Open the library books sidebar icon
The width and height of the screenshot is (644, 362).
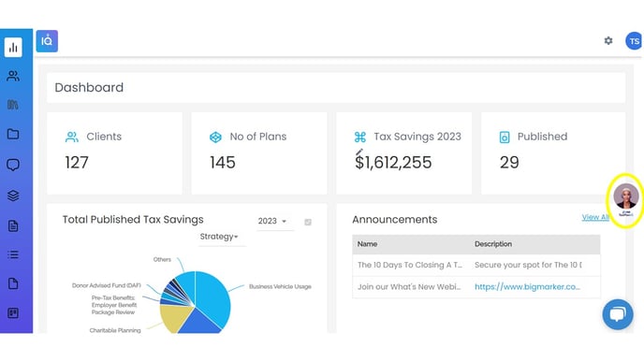pyautogui.click(x=13, y=105)
